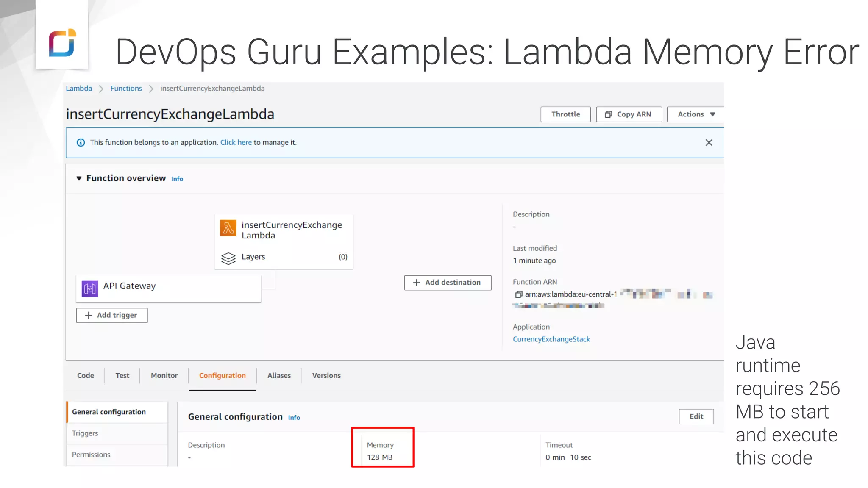Collapse the Function overview section
This screenshot has height=488, width=868.
click(79, 178)
